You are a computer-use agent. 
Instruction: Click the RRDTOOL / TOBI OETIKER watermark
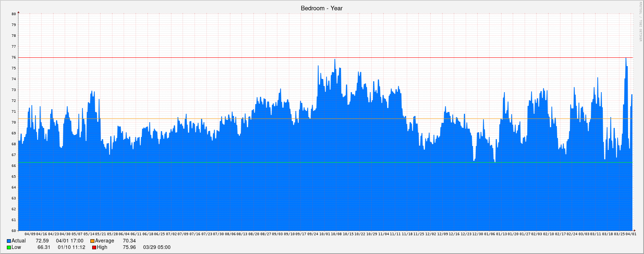pos(640,22)
